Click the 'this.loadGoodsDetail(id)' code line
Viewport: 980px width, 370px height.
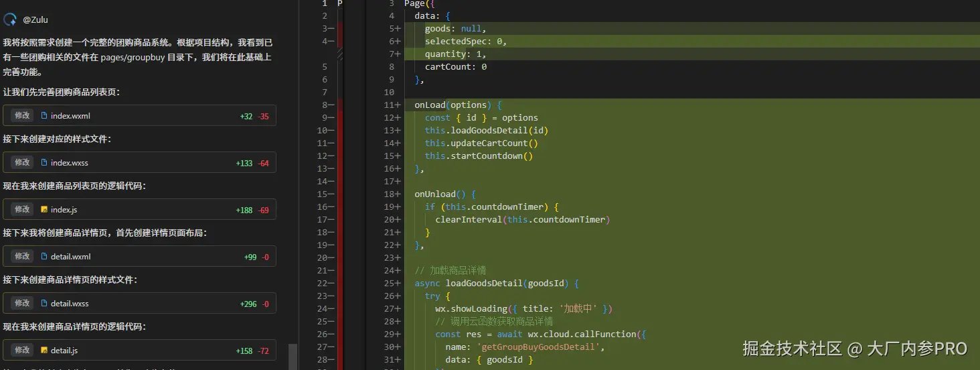(486, 130)
